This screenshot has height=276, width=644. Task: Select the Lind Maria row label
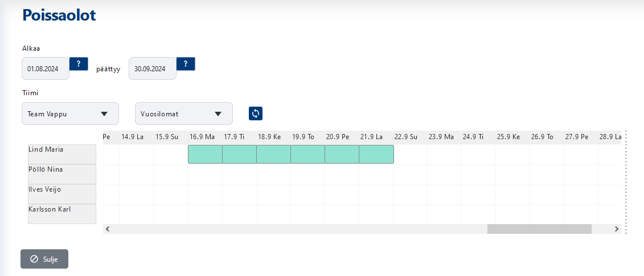pos(61,154)
